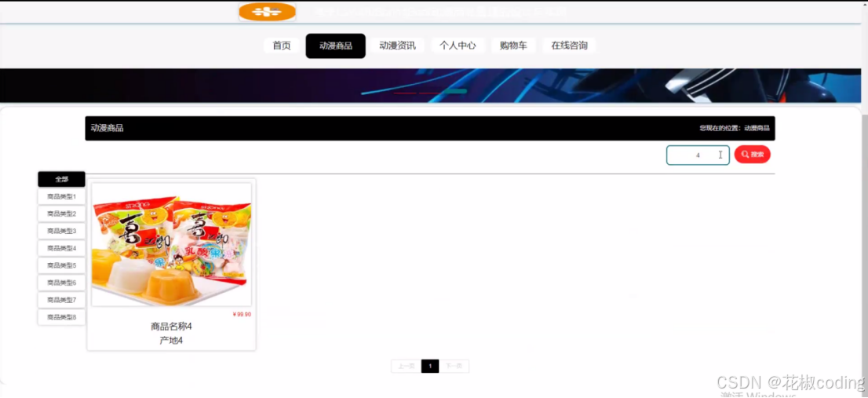Open the jelly product image thumbnail
Screen dimensions: 868x398
(172, 245)
